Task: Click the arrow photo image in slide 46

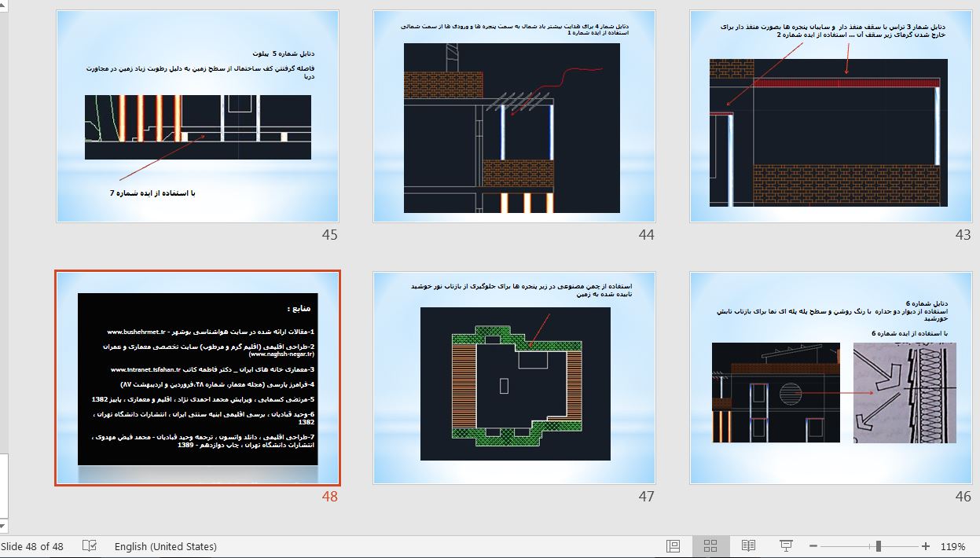Action: 904,392
